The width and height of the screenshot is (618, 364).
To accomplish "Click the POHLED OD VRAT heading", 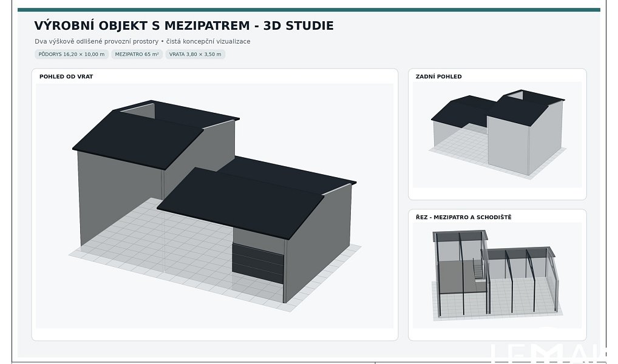I will coord(66,76).
